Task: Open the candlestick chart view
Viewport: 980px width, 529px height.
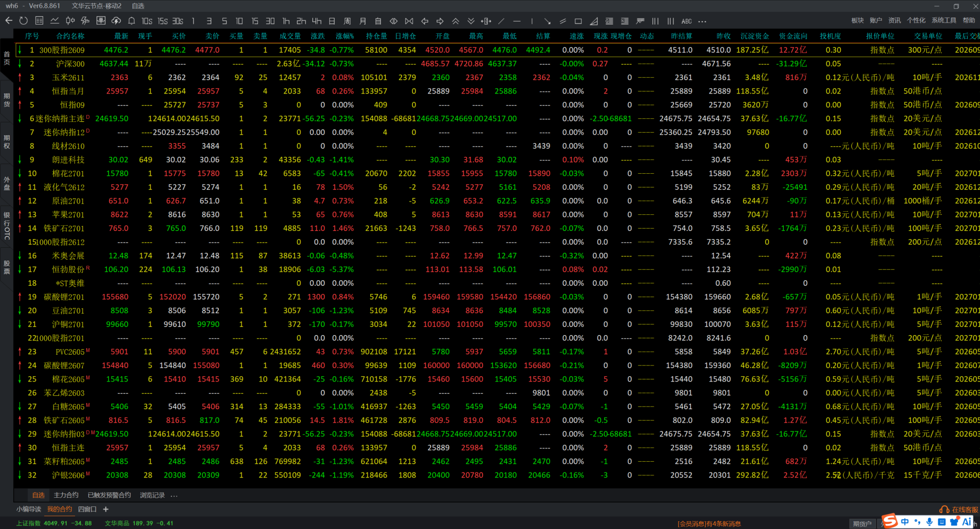Action: click(x=70, y=21)
